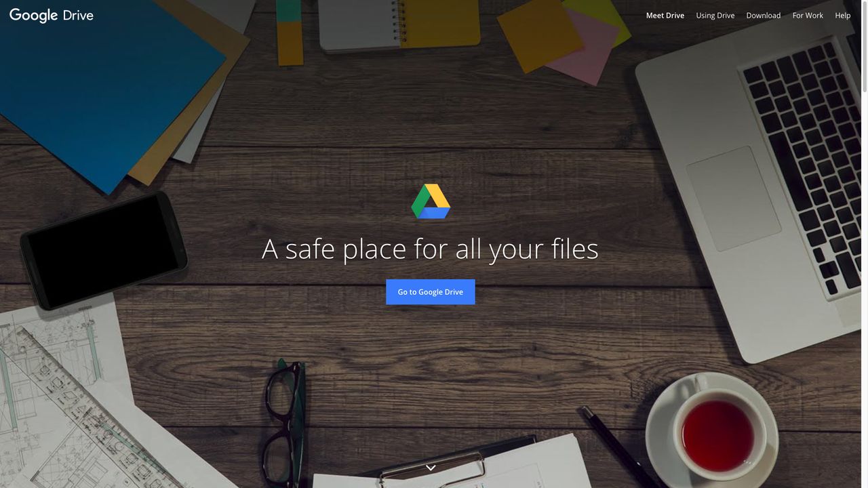Click the 'Drive' wordmark next to the Google logo
The width and height of the screenshot is (868, 488).
pyautogui.click(x=79, y=15)
